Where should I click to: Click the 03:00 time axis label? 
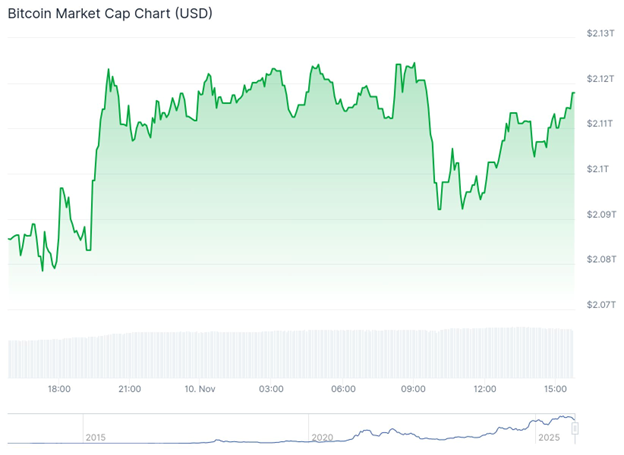click(271, 388)
